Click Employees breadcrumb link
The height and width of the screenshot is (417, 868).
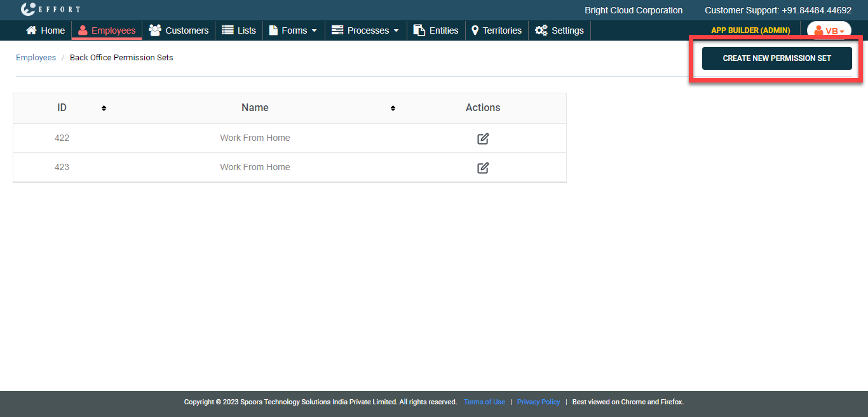tap(36, 58)
